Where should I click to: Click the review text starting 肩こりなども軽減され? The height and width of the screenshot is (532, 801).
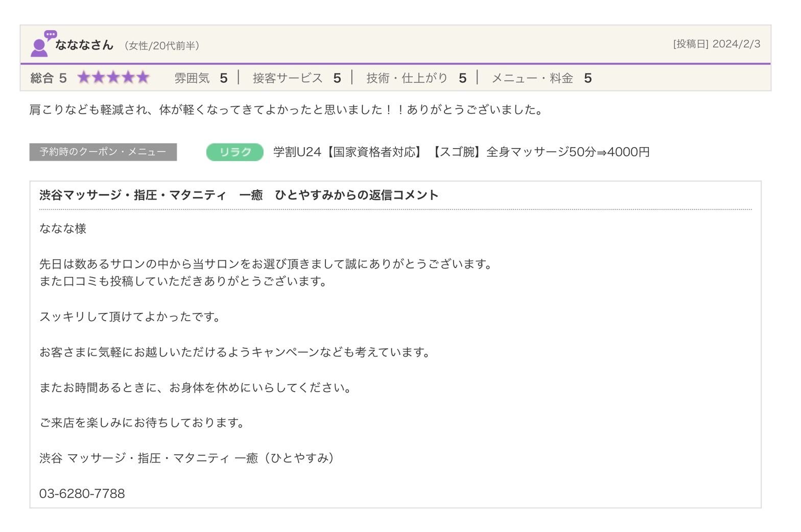click(x=287, y=110)
